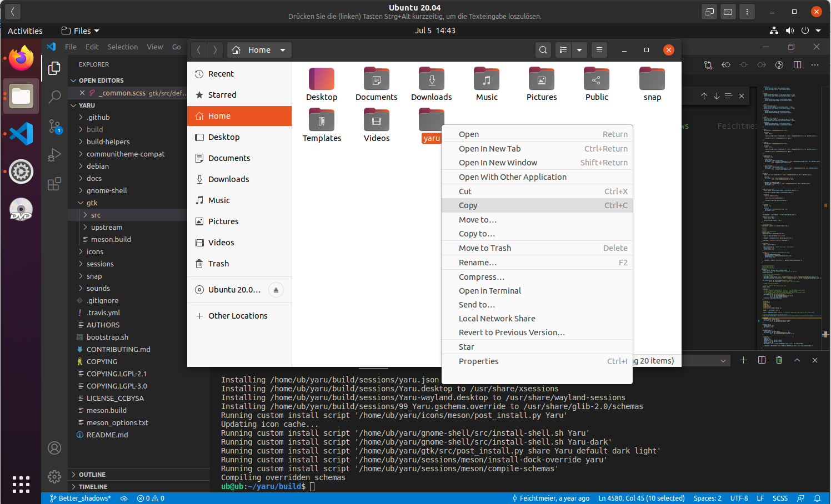Image resolution: width=831 pixels, height=504 pixels.
Task: Open Search view in VS Code activity bar
Action: 54,97
